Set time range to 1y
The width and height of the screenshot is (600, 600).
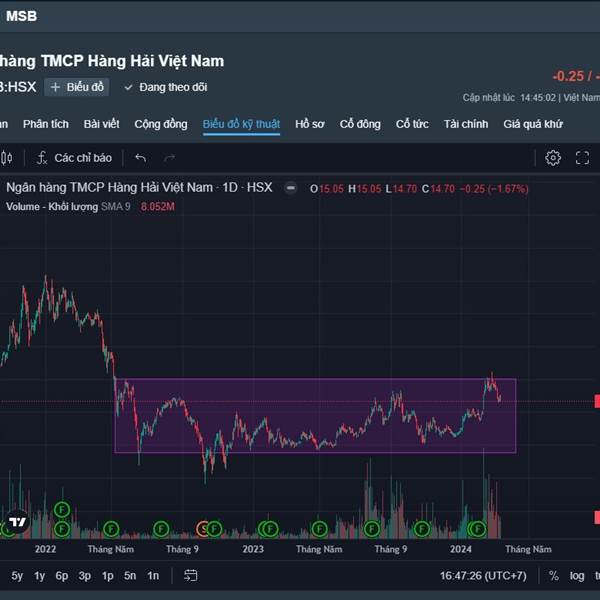(39, 576)
